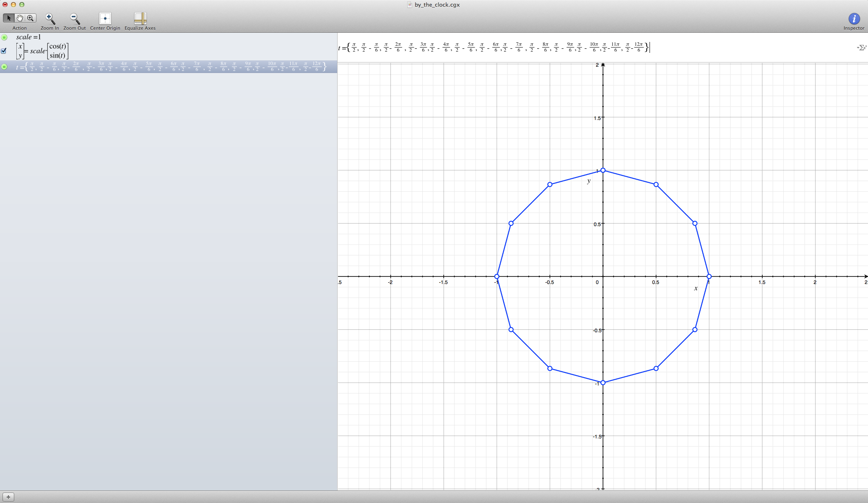Image resolution: width=868 pixels, height=503 pixels.
Task: Center the origin using the Center Origin icon
Action: [104, 18]
